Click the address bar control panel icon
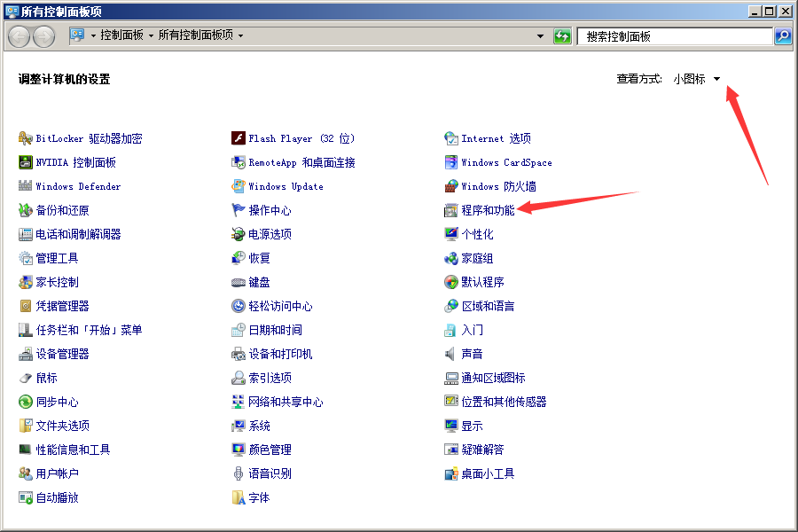The image size is (798, 532). point(77,35)
